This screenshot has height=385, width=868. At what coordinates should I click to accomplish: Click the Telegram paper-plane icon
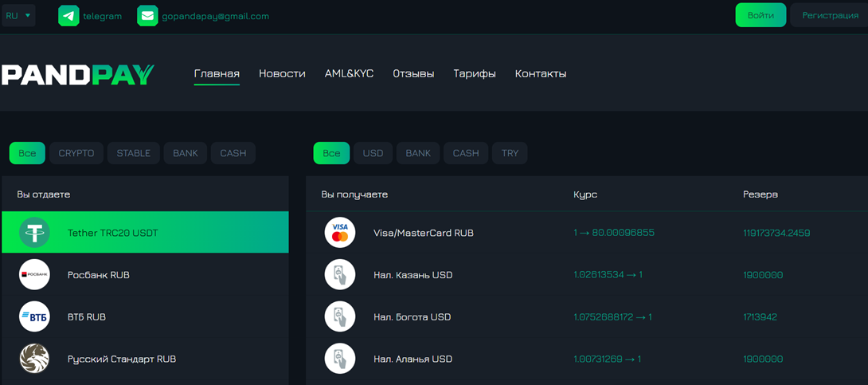[x=68, y=16]
